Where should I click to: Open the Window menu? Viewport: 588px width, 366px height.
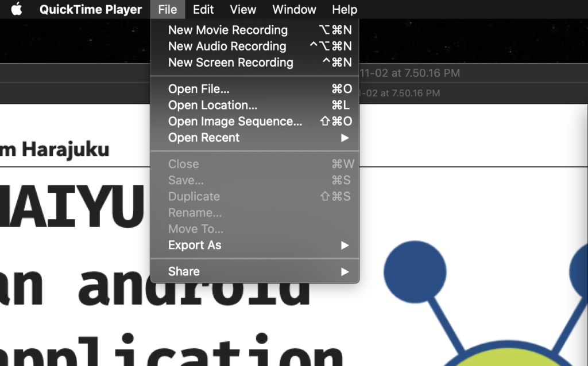[295, 9]
